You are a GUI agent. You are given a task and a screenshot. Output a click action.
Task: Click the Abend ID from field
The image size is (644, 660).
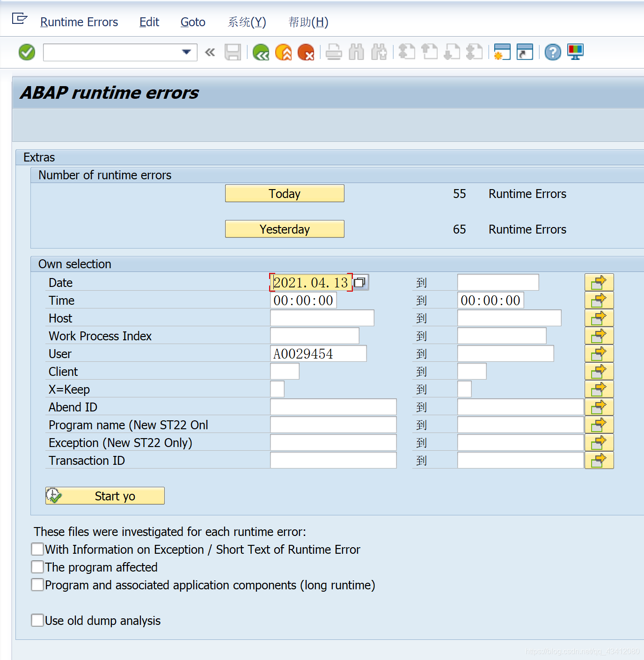[333, 407]
